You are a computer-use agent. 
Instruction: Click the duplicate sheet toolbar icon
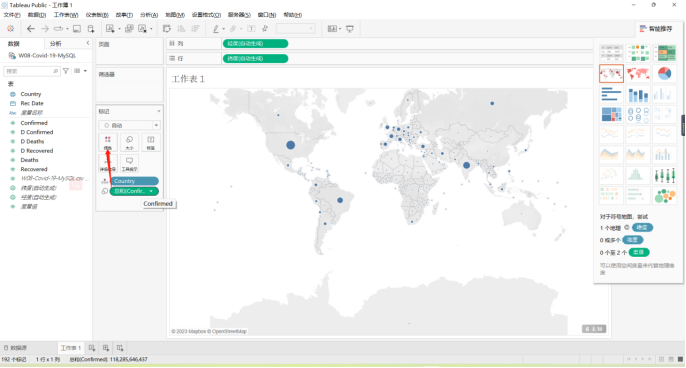[x=129, y=29]
